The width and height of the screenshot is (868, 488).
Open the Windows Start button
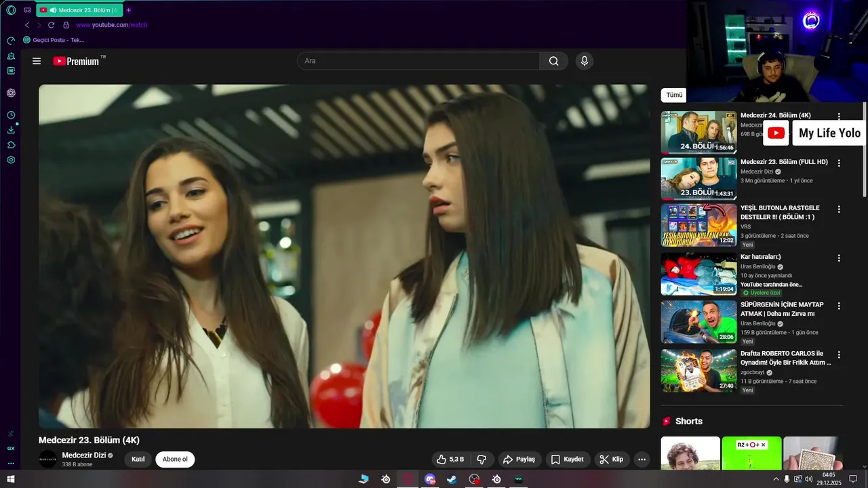pyautogui.click(x=11, y=479)
